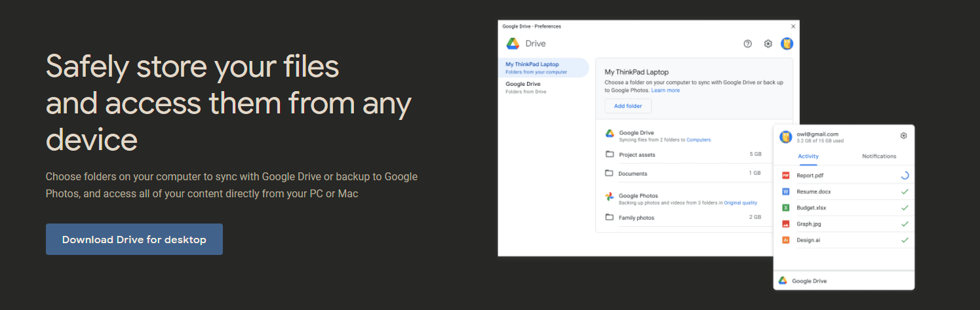This screenshot has height=310, width=980.
Task: Click the syncing spinner for Report.pdf
Action: 905,176
